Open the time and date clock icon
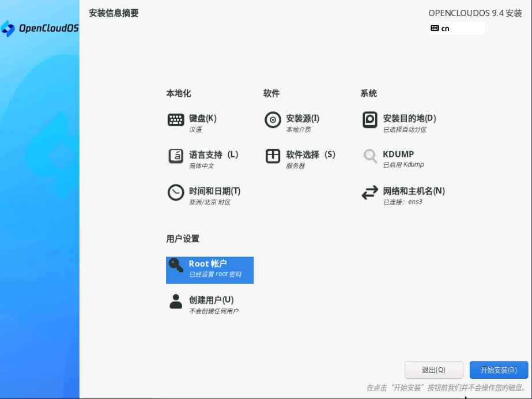 pos(176,193)
